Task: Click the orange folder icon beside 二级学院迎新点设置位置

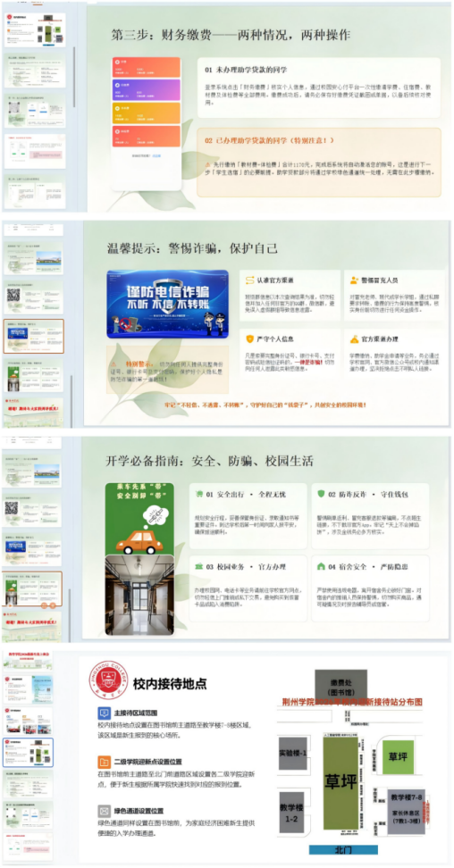Action: point(103,762)
